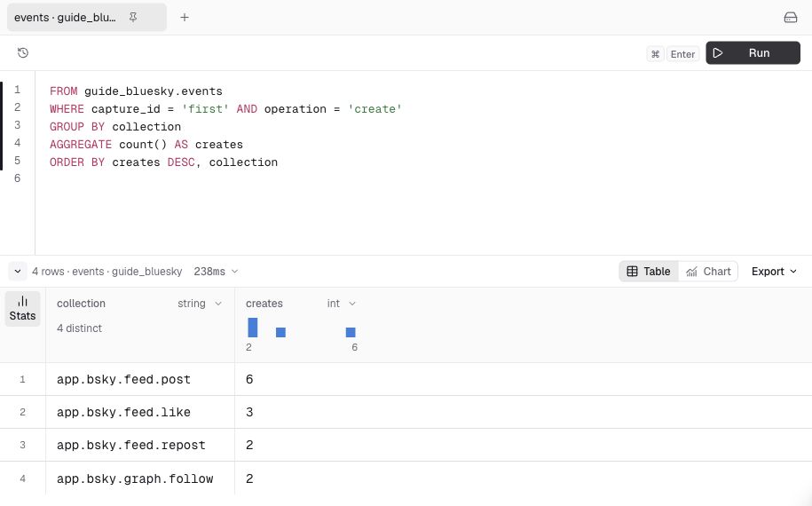
Task: Select the app.bsky.graph.follow cell
Action: pyautogui.click(x=140, y=478)
